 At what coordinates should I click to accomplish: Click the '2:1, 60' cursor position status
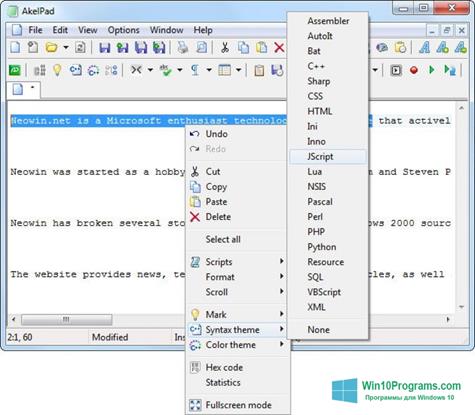point(20,337)
